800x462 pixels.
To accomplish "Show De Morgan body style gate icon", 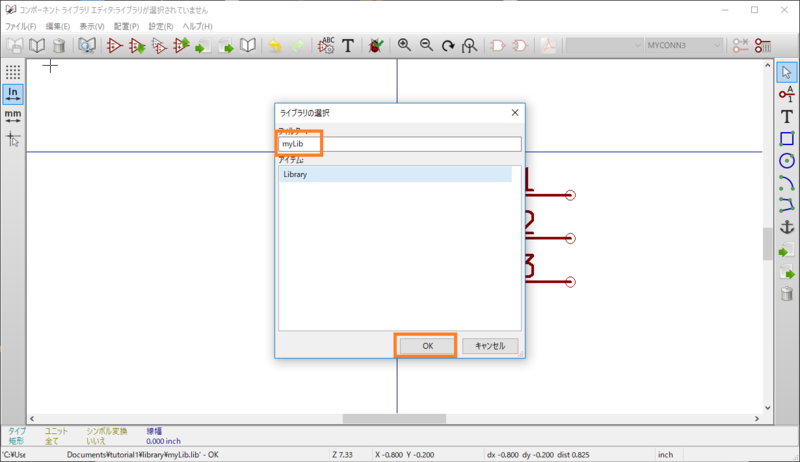I will pyautogui.click(x=520, y=46).
